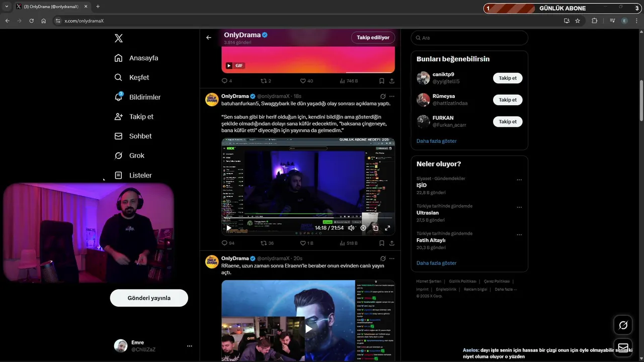
Task: Open a new Chrome tab
Action: [98, 7]
